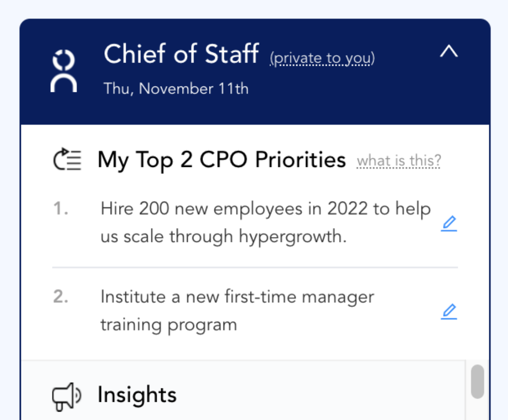Click the "(private to you)" link

click(x=322, y=58)
